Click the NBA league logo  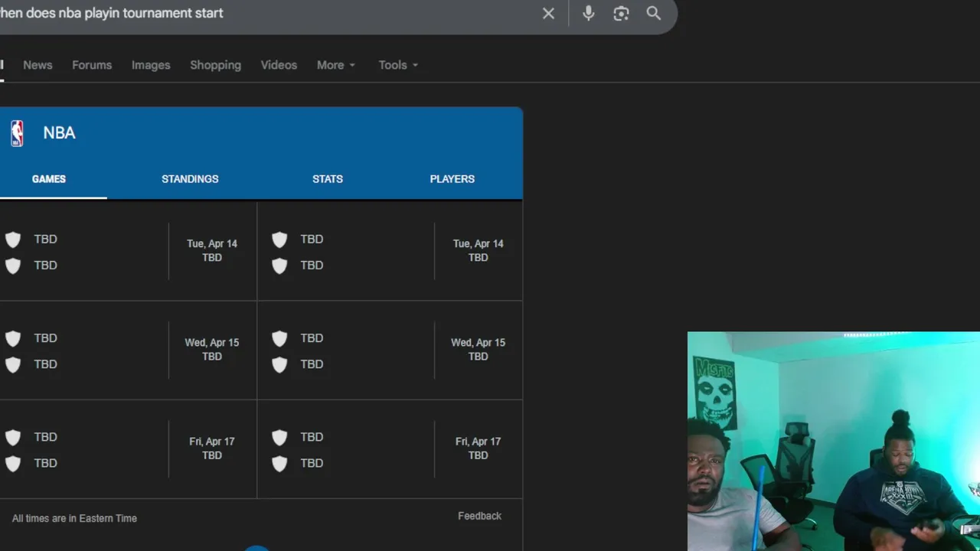17,133
